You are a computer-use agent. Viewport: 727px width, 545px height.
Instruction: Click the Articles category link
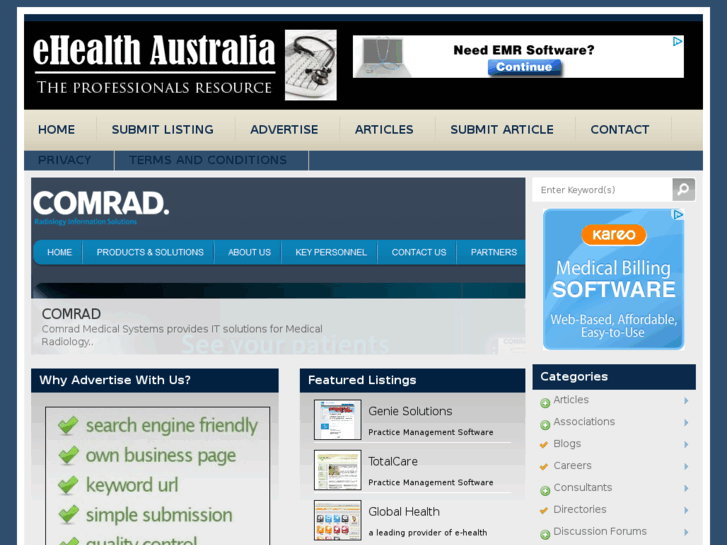(571, 399)
